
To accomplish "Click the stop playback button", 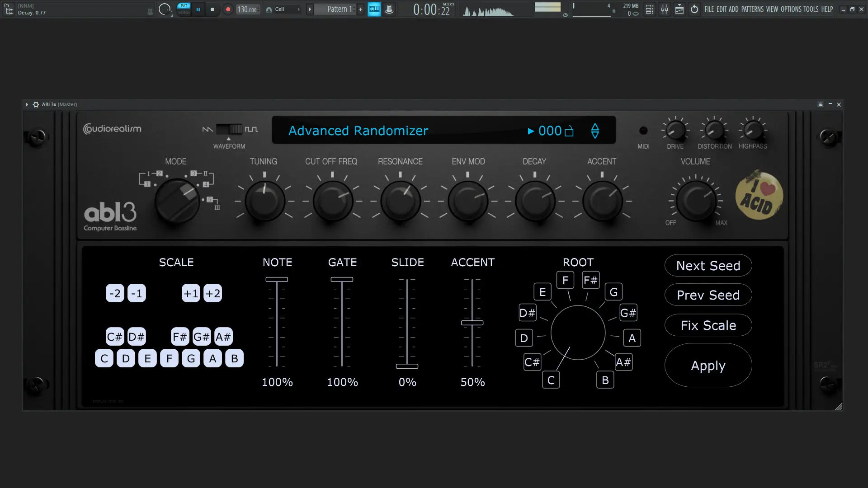I will [212, 9].
